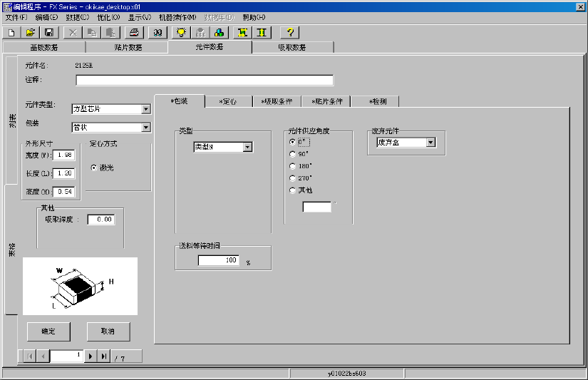Click the binoculars Find icon
The width and height of the screenshot is (588, 380).
click(158, 33)
